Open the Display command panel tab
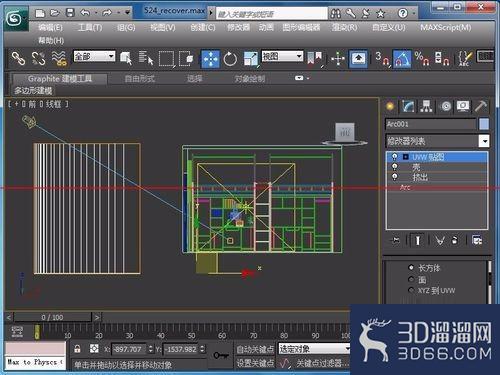Screen dimensions: 500x375 coord(463,107)
